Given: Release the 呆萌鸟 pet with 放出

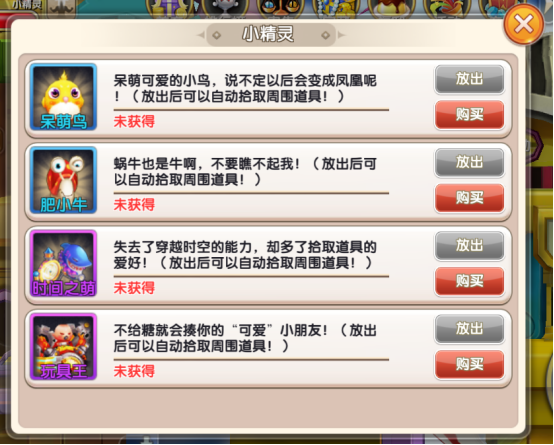Looking at the screenshot, I should 469,79.
